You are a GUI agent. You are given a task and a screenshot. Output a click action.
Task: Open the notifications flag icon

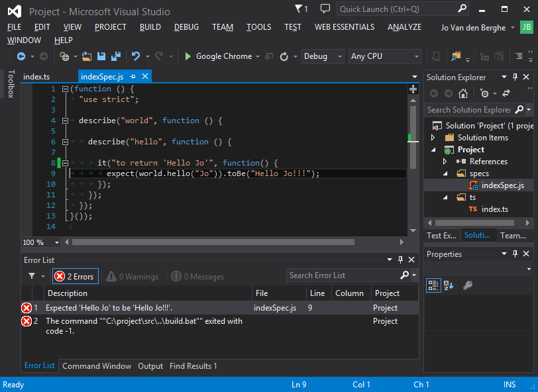[x=299, y=9]
